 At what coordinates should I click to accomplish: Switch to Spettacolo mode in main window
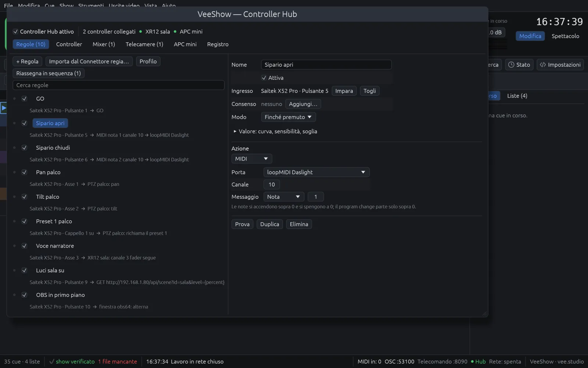tap(565, 36)
